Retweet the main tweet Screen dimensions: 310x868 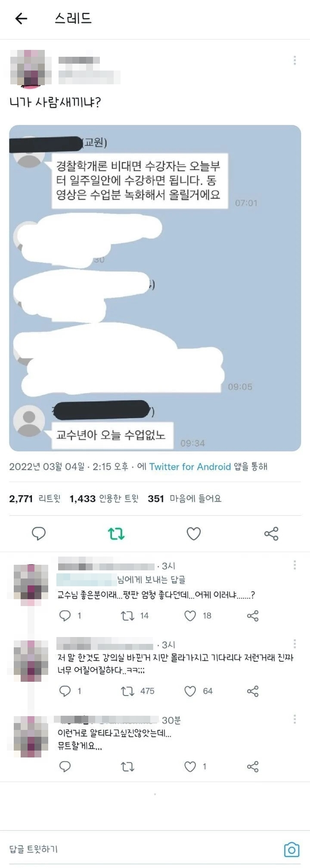tap(116, 534)
